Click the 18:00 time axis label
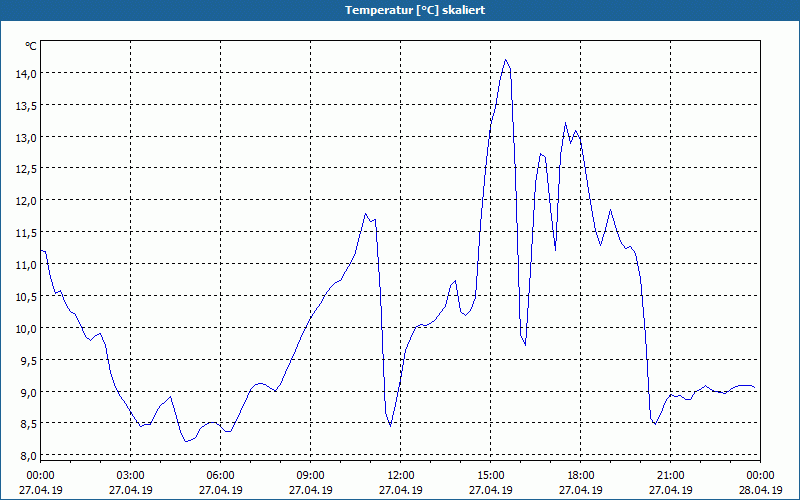The width and height of the screenshot is (800, 500). (x=581, y=475)
